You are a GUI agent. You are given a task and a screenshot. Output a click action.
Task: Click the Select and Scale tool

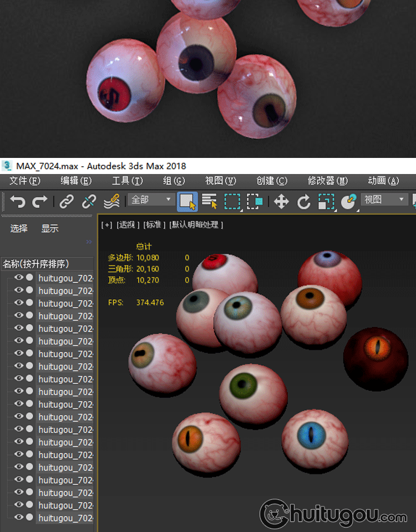point(326,201)
